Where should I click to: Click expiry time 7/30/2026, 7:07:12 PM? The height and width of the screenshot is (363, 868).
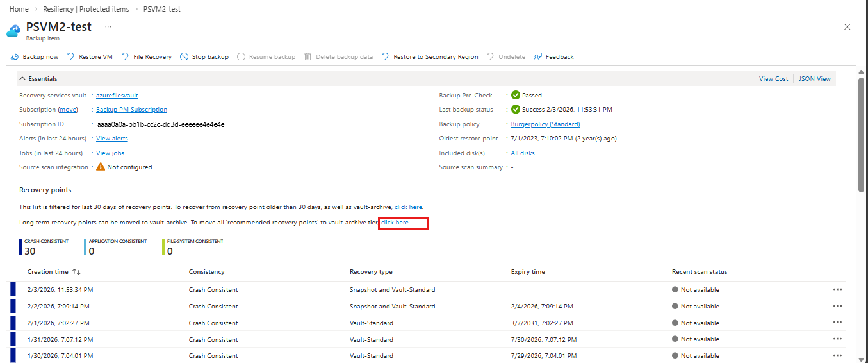(x=544, y=340)
